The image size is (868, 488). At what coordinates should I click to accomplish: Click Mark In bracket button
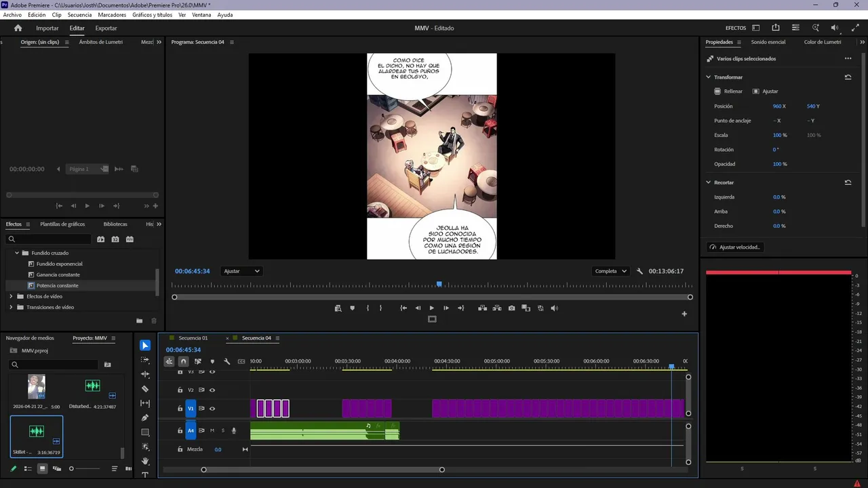pos(368,308)
